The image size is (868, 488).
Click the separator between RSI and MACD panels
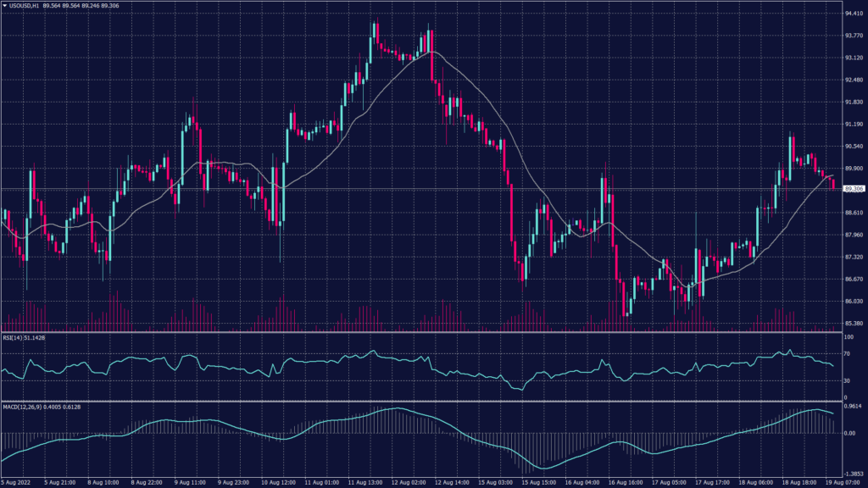424,400
